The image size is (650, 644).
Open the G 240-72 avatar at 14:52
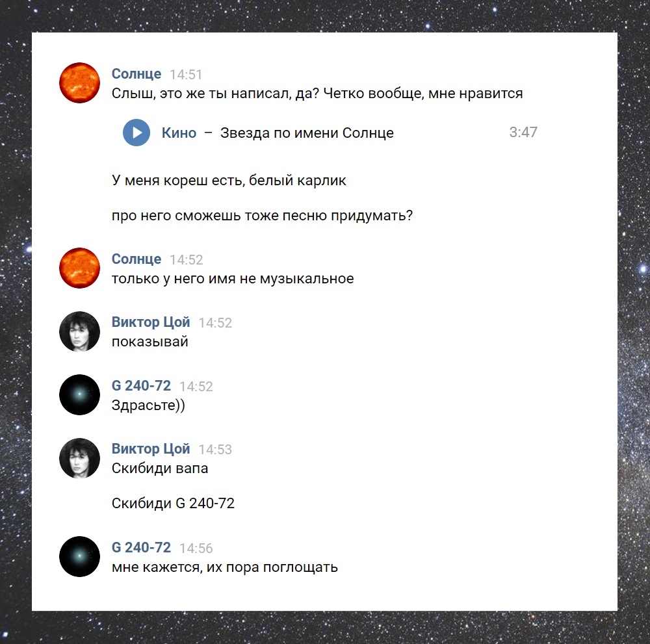coord(79,395)
